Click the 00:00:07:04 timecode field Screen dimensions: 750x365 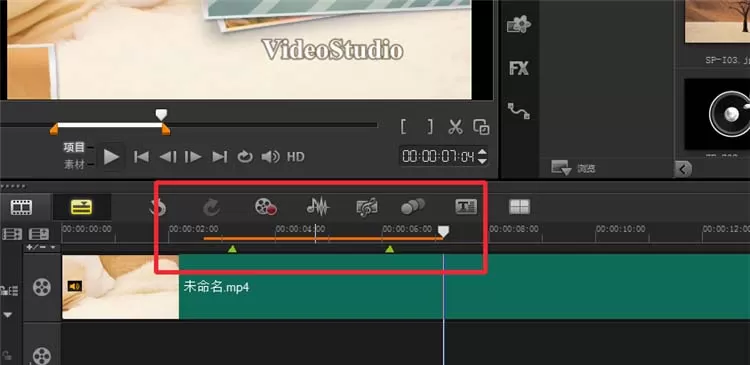(x=438, y=156)
